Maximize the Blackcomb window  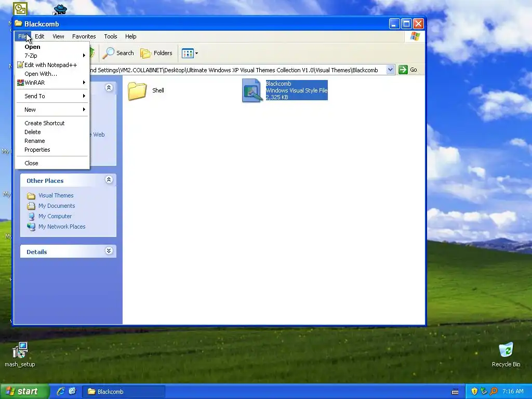406,24
